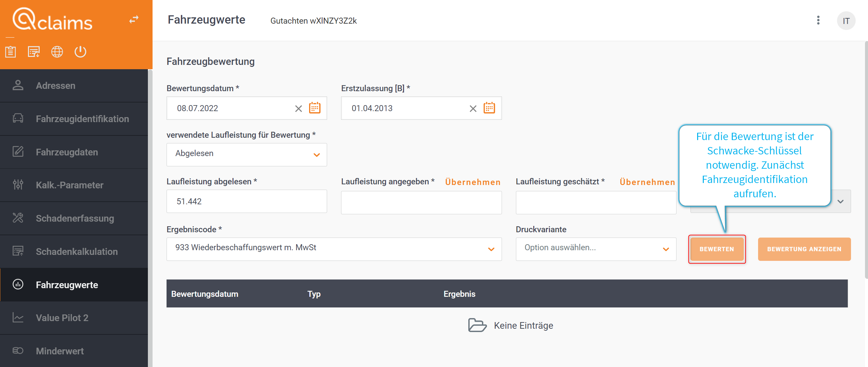Select Value Pilot 2 in sidebar
Image resolution: width=868 pixels, height=367 pixels.
[74, 318]
